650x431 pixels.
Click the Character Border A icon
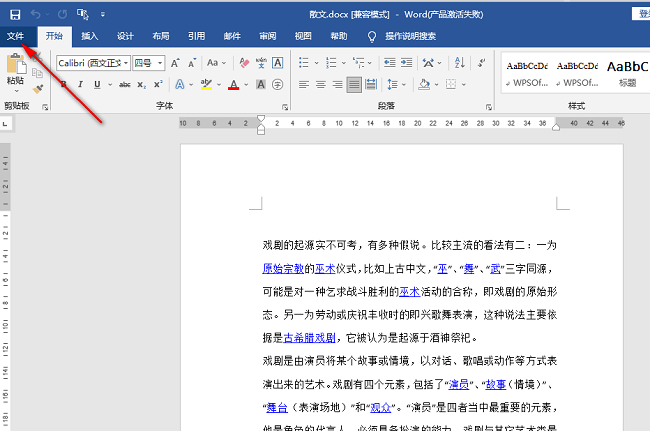(277, 63)
